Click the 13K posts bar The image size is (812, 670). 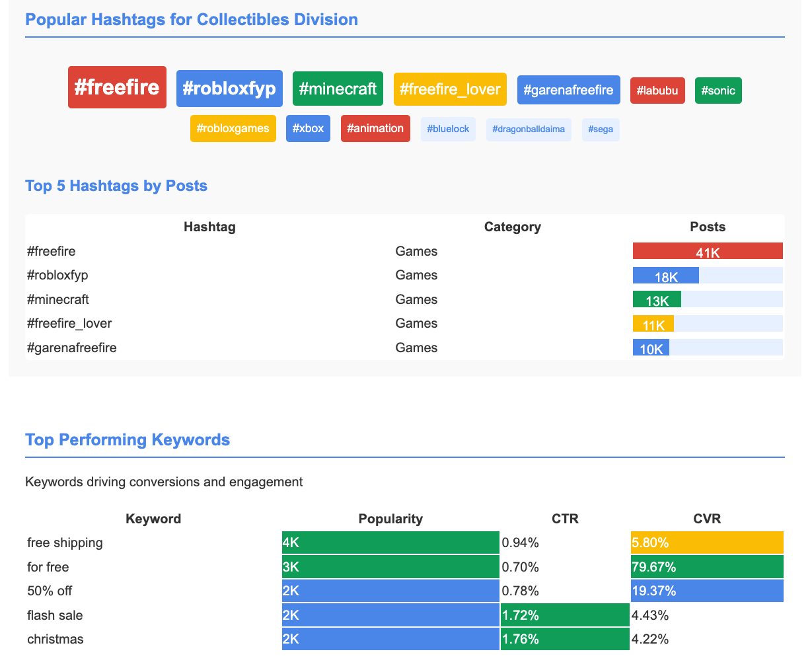(x=657, y=299)
